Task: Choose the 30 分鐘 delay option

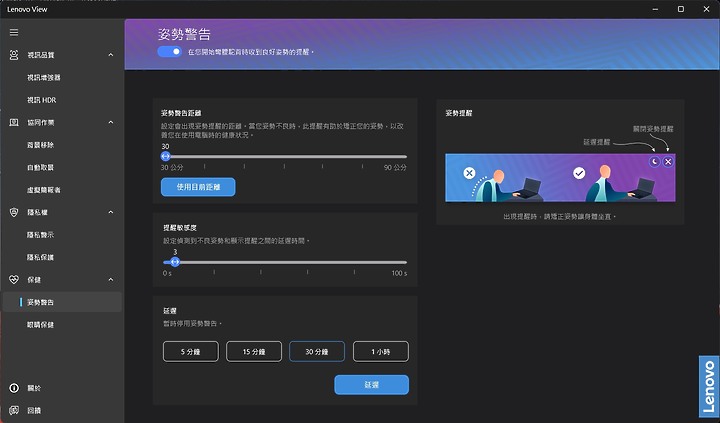Action: click(317, 352)
